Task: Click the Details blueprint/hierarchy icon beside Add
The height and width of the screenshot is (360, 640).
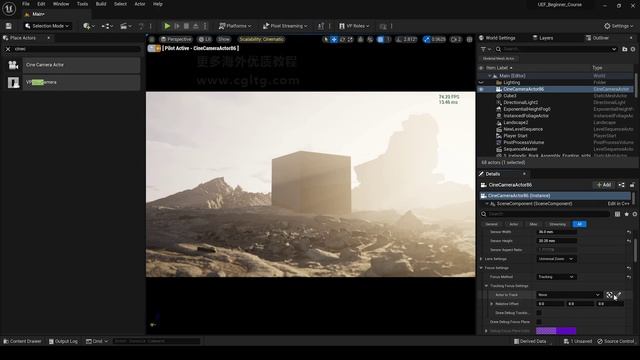Action: (x=621, y=185)
